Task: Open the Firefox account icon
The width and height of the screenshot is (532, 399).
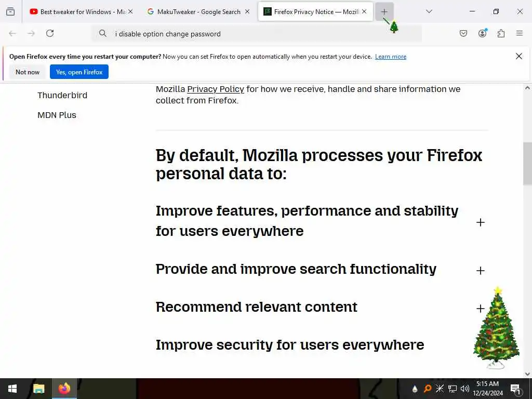Action: (x=482, y=33)
